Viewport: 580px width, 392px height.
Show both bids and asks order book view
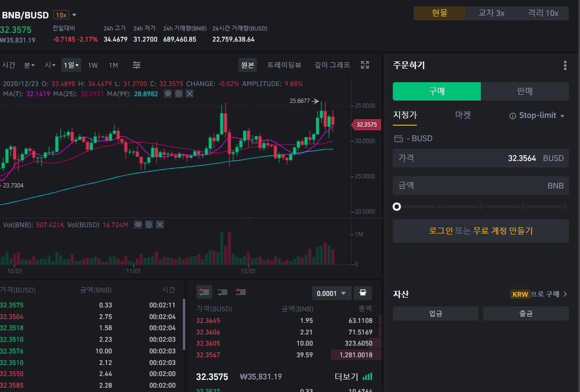pyautogui.click(x=204, y=292)
